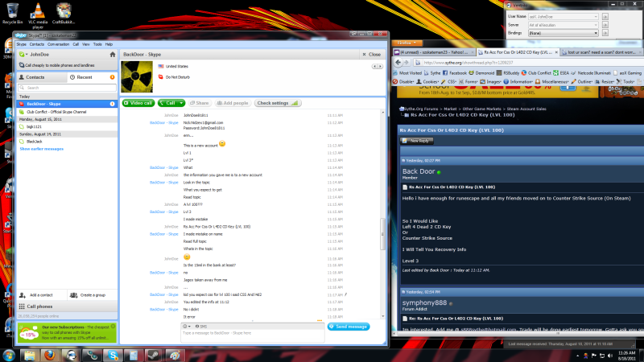The width and height of the screenshot is (644, 362).
Task: Open the Firefox orange menu button
Action: pyautogui.click(x=407, y=43)
